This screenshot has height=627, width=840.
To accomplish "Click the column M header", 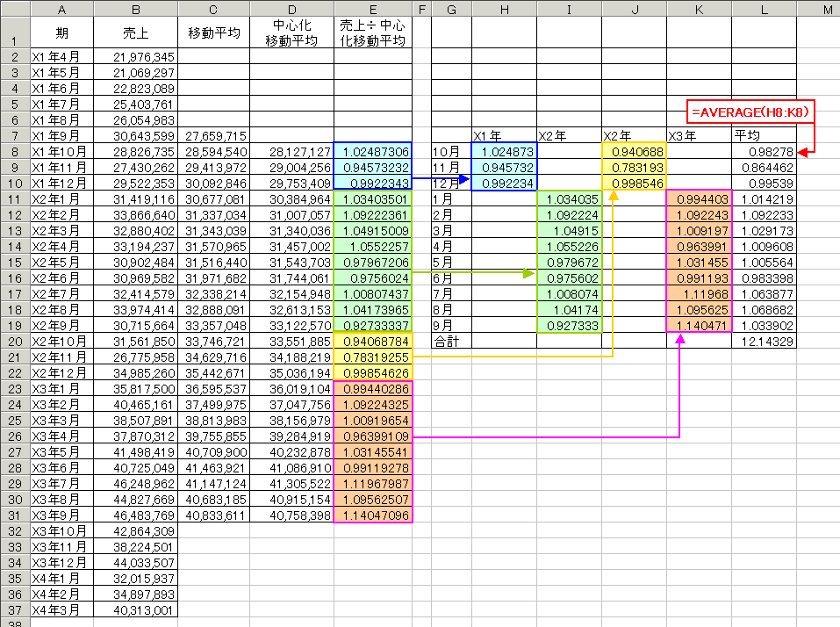I will (x=818, y=9).
